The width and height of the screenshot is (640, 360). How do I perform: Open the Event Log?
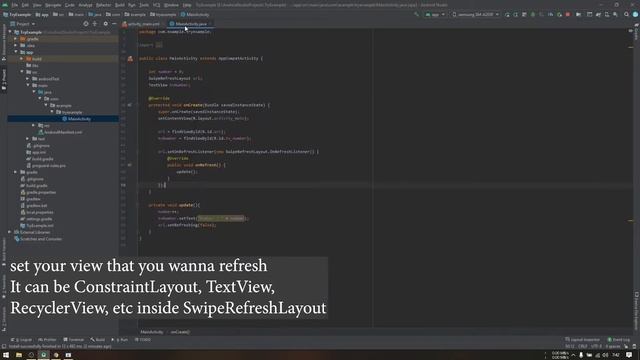(x=619, y=340)
